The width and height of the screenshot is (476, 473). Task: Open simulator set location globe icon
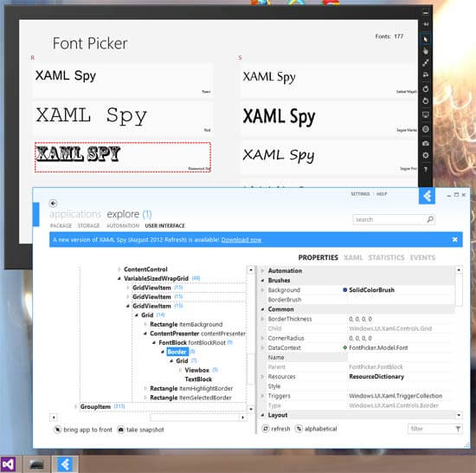[425, 129]
